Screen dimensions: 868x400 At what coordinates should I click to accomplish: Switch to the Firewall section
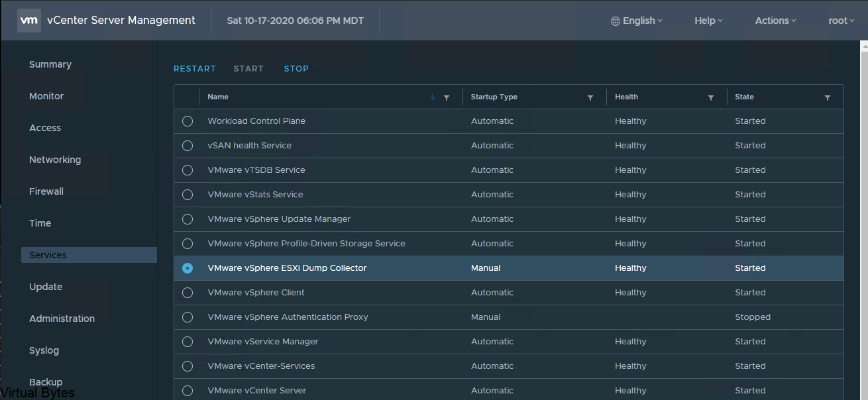tap(46, 191)
